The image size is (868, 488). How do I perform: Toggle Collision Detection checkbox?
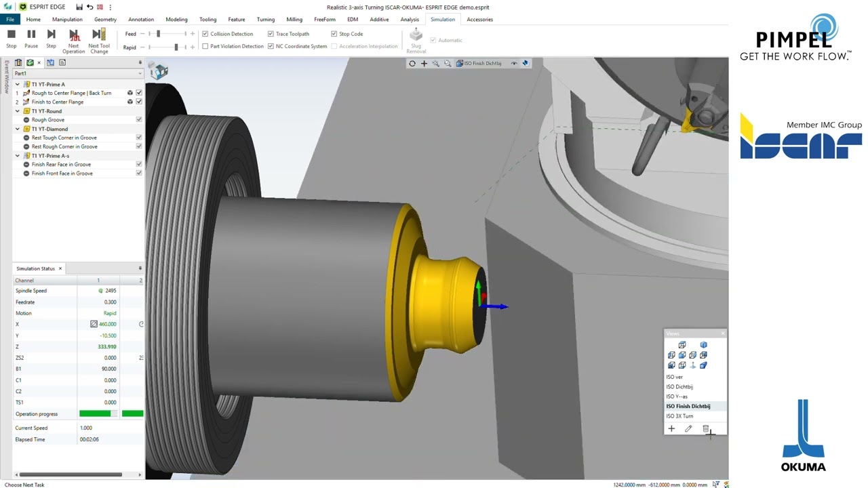coord(205,33)
